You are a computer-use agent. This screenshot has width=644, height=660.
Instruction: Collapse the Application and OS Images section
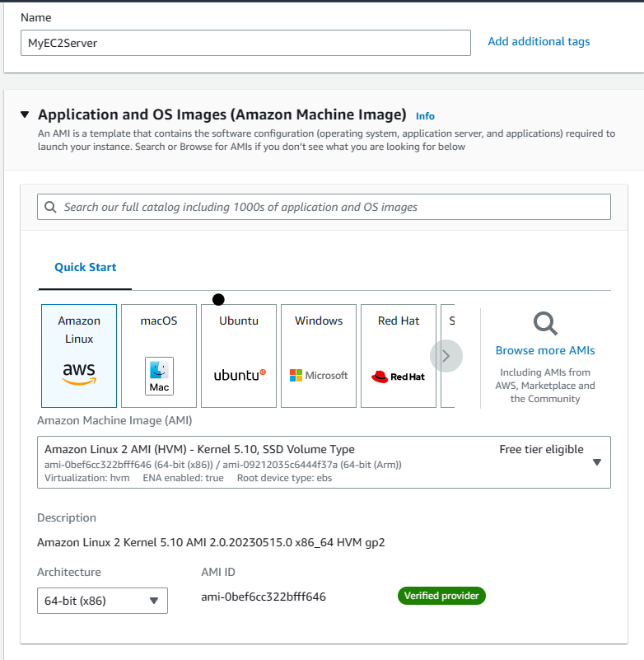(25, 115)
